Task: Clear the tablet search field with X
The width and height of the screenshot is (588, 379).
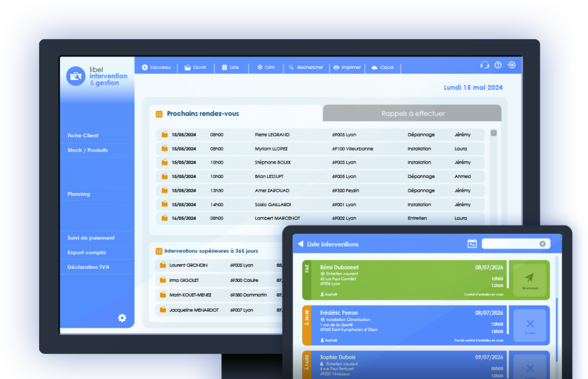Action: click(543, 244)
